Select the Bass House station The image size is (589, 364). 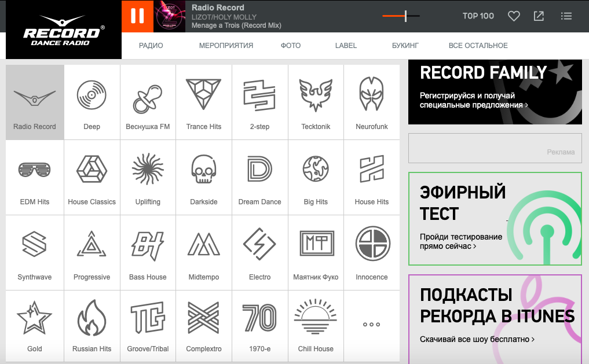(148, 252)
